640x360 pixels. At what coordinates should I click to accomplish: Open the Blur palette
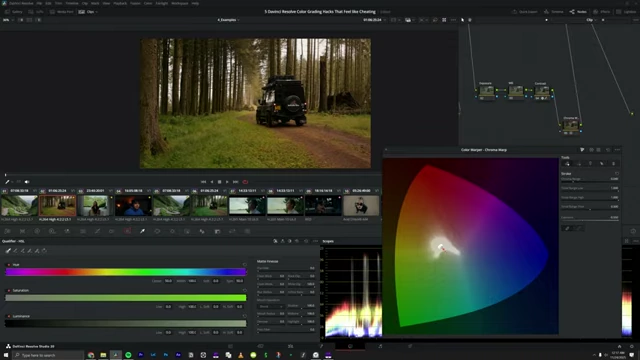point(202,231)
